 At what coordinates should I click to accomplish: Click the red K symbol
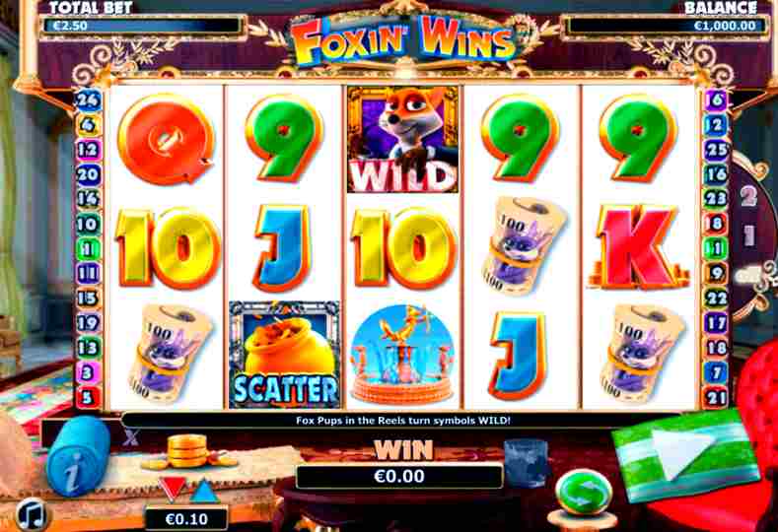(639, 246)
